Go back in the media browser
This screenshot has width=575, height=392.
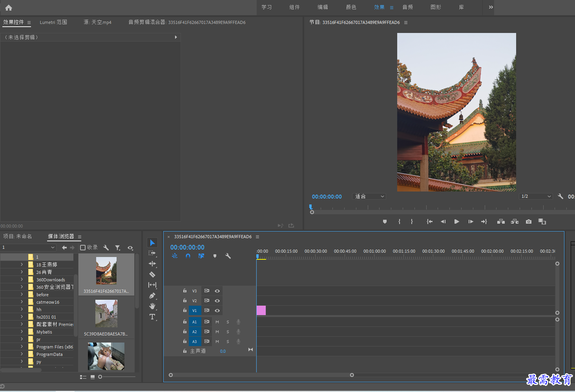pyautogui.click(x=64, y=248)
